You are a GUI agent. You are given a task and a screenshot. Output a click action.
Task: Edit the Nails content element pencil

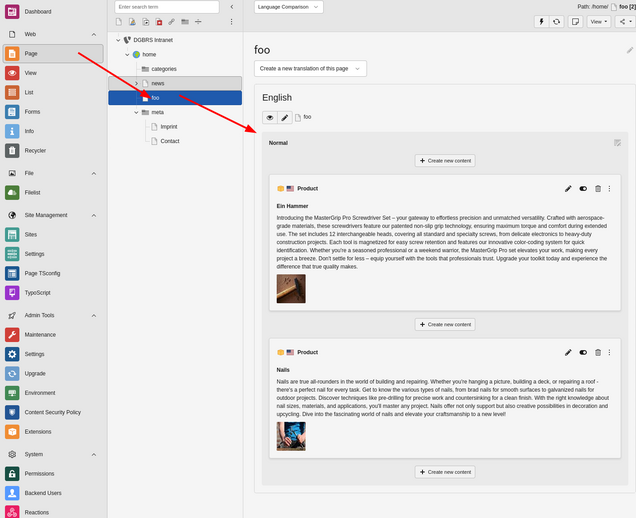tap(568, 352)
